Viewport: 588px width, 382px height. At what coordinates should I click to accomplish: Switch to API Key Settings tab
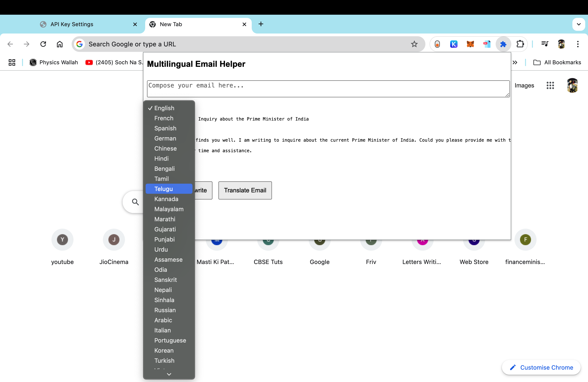(x=72, y=24)
